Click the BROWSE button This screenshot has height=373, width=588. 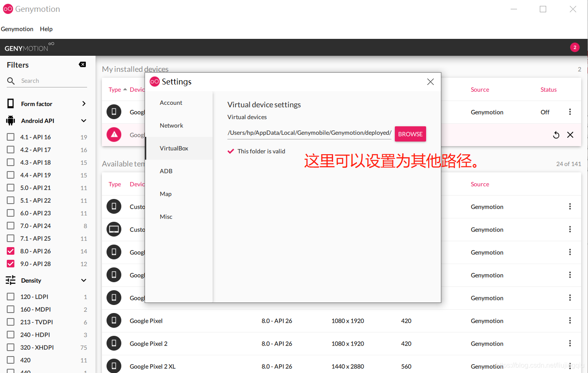click(x=410, y=134)
